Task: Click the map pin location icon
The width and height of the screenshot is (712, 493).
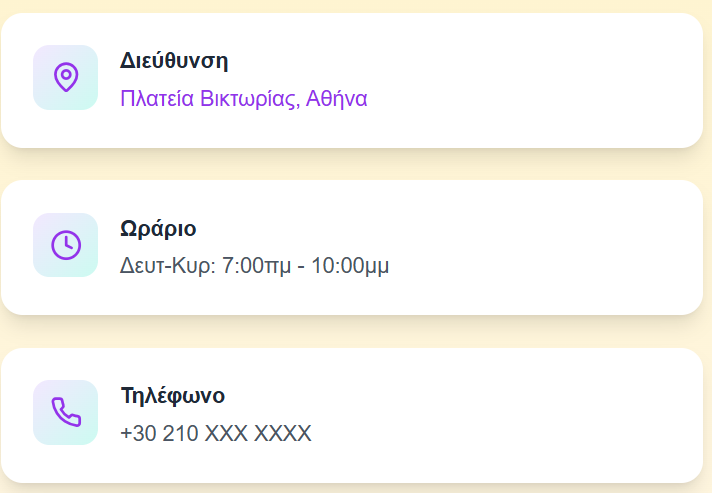Action: tap(65, 77)
